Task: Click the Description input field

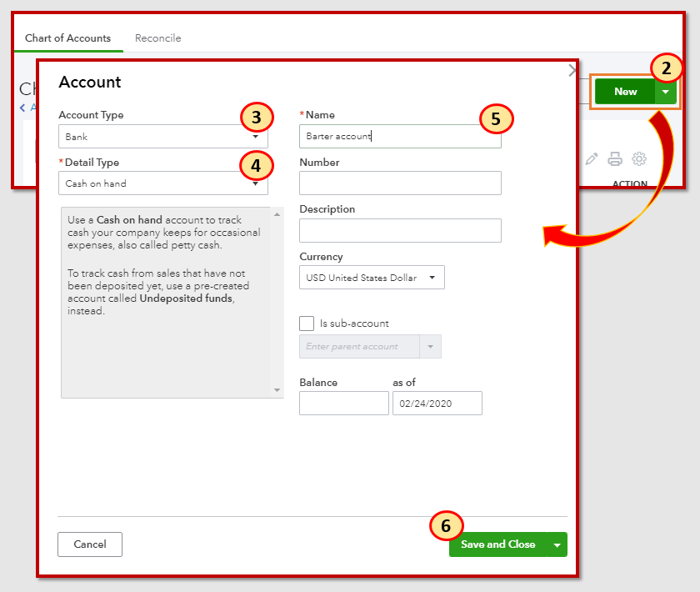Action: click(401, 230)
